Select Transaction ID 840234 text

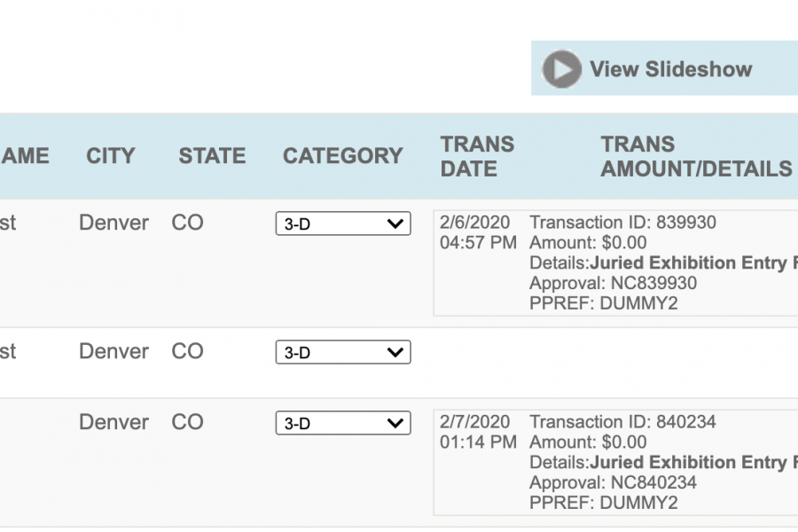[x=623, y=422]
